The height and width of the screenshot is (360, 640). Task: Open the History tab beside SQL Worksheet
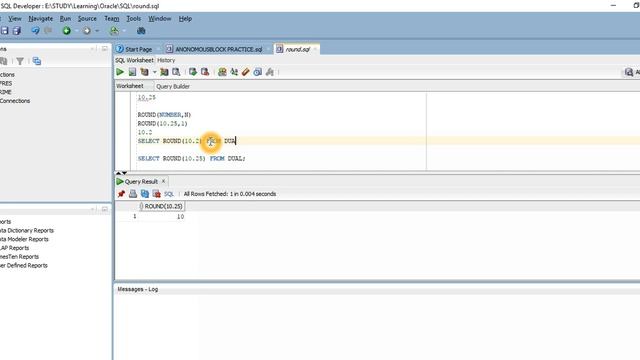coord(166,60)
